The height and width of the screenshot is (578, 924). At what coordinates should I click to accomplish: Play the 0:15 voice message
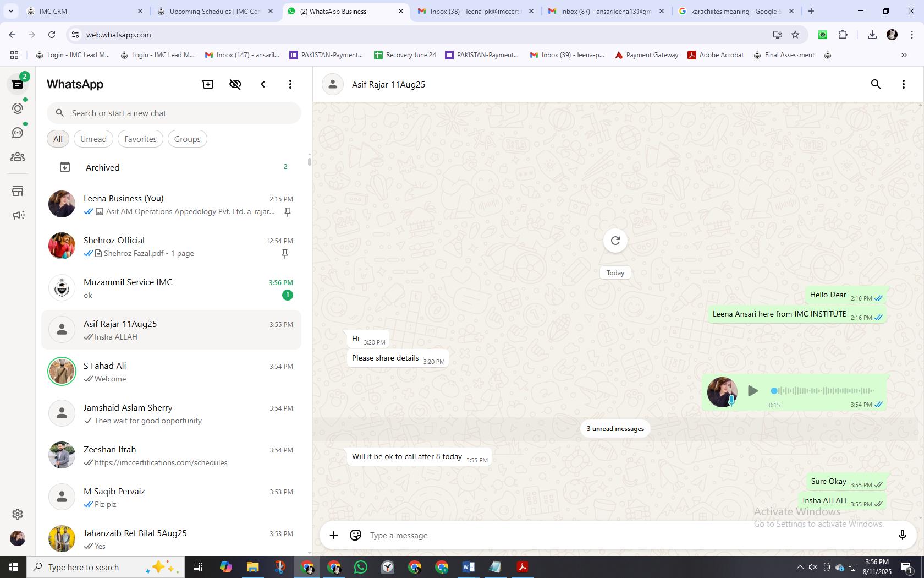coord(753,391)
